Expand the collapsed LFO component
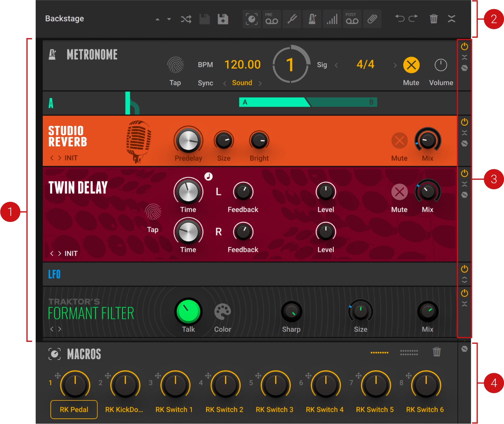The height and width of the screenshot is (424, 504). [x=464, y=280]
